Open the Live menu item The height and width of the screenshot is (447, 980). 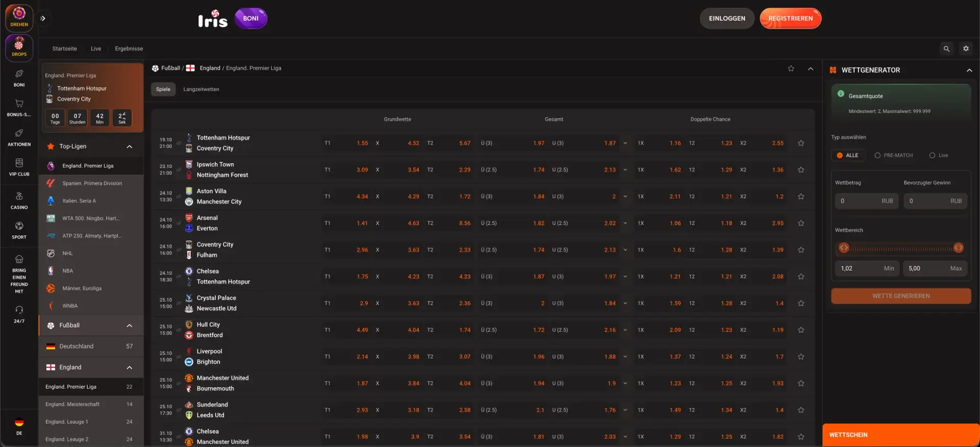[x=96, y=49]
